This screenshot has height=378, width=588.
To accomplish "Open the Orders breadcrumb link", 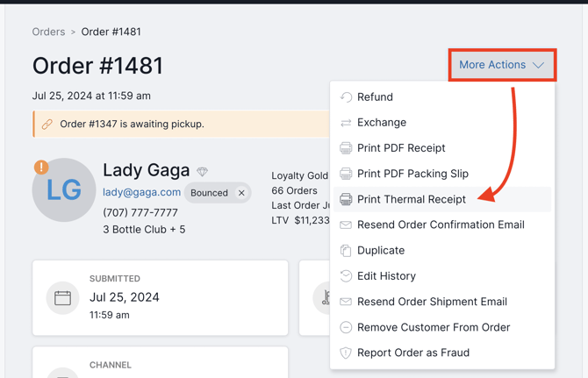I will click(x=49, y=32).
